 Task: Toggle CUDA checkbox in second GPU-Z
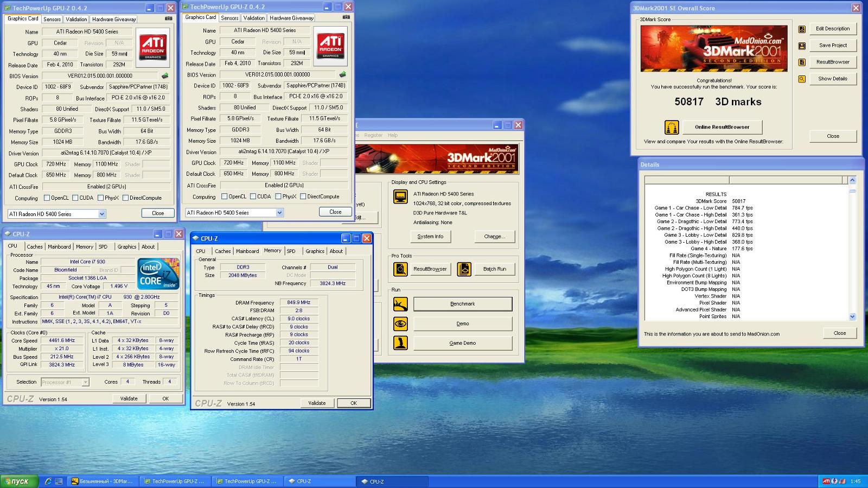coord(252,197)
